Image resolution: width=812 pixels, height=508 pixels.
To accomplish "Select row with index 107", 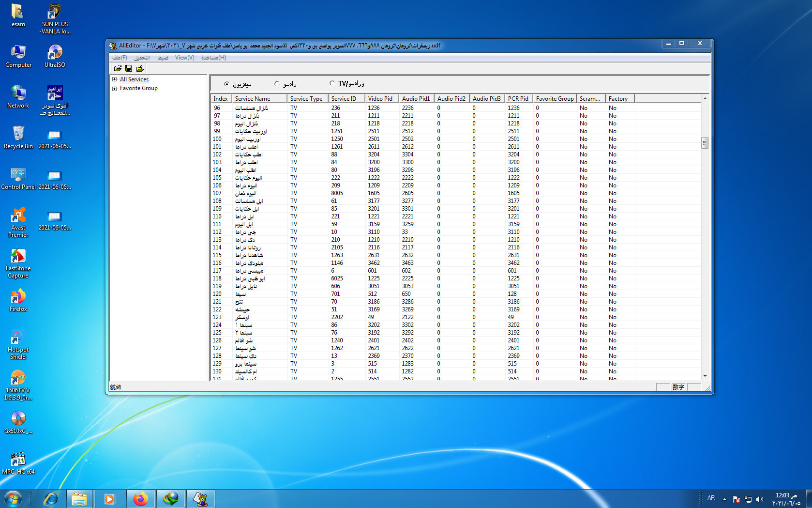I will point(456,193).
